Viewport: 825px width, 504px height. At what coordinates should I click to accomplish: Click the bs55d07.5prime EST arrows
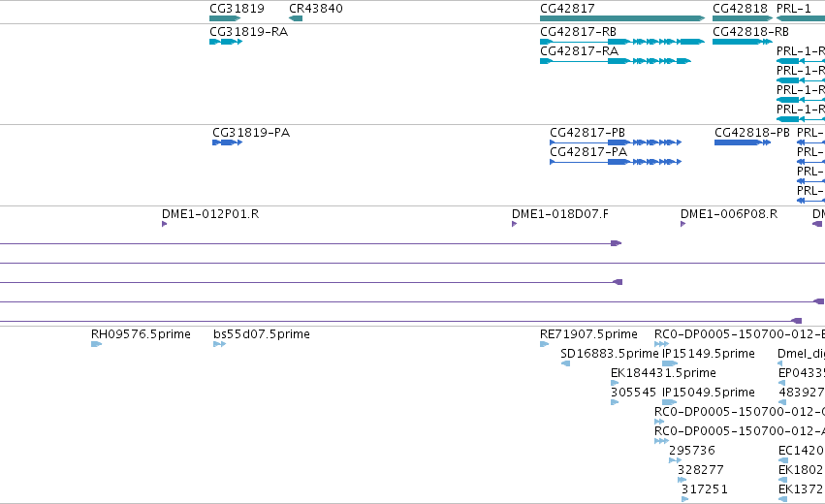(219, 344)
